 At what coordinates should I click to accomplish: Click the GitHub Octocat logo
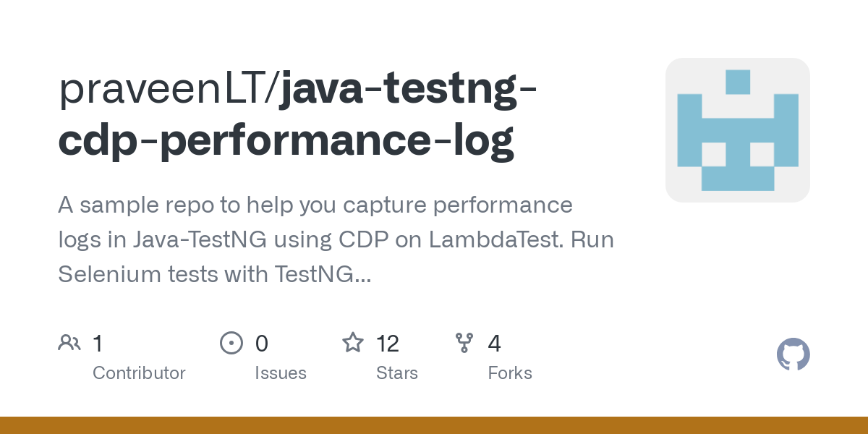[x=793, y=354]
